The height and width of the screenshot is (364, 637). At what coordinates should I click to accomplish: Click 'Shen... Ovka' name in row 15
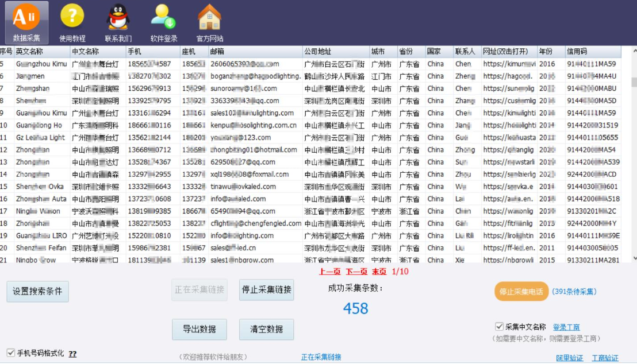pos(40,187)
